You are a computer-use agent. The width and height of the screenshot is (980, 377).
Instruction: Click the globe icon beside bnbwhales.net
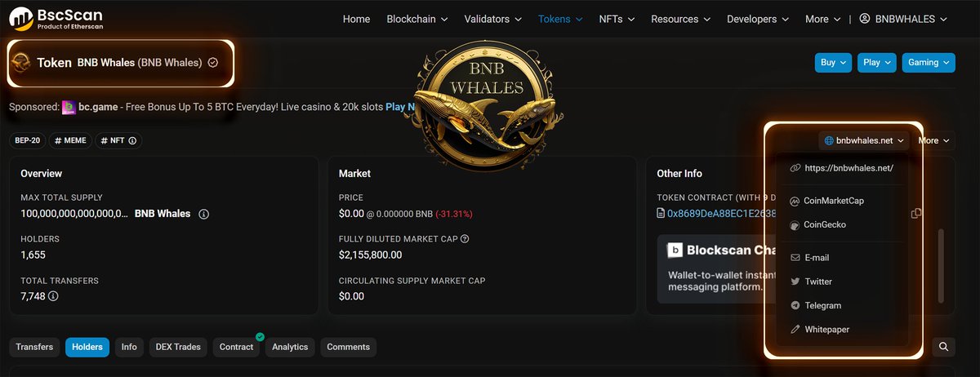coord(829,140)
